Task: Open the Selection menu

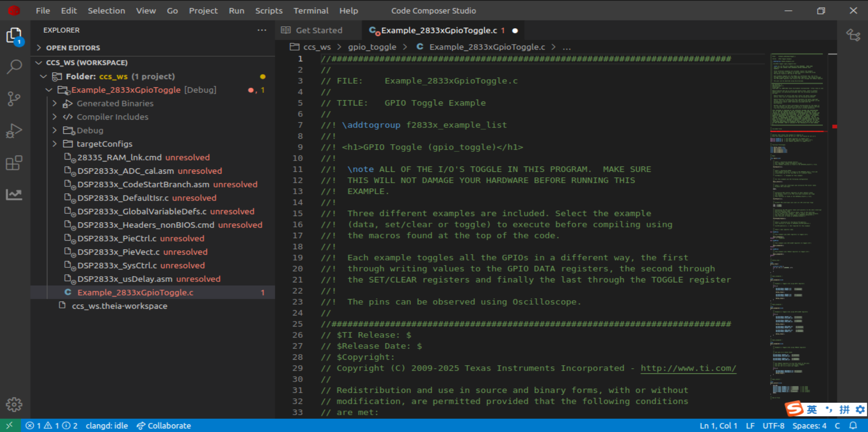Action: click(106, 10)
